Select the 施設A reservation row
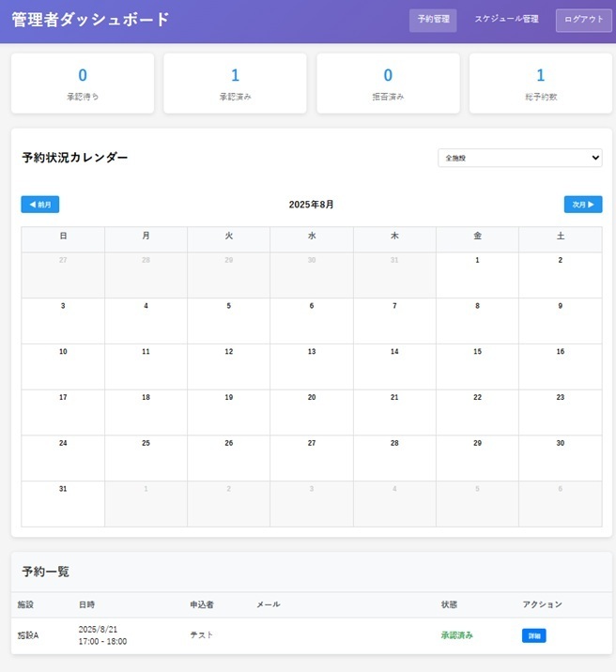 click(282, 635)
